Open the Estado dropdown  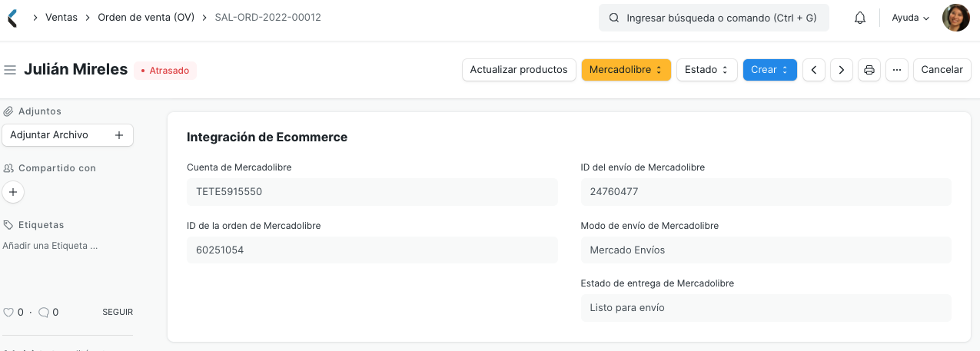tap(707, 70)
